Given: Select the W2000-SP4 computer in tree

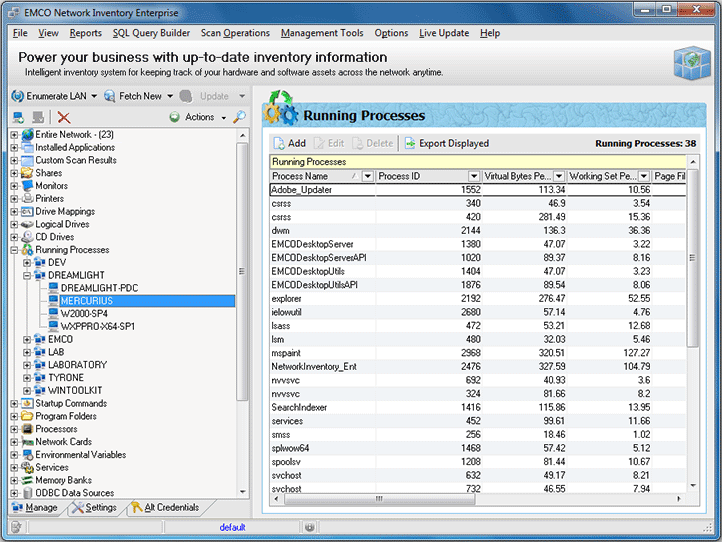Looking at the screenshot, I should click(85, 313).
